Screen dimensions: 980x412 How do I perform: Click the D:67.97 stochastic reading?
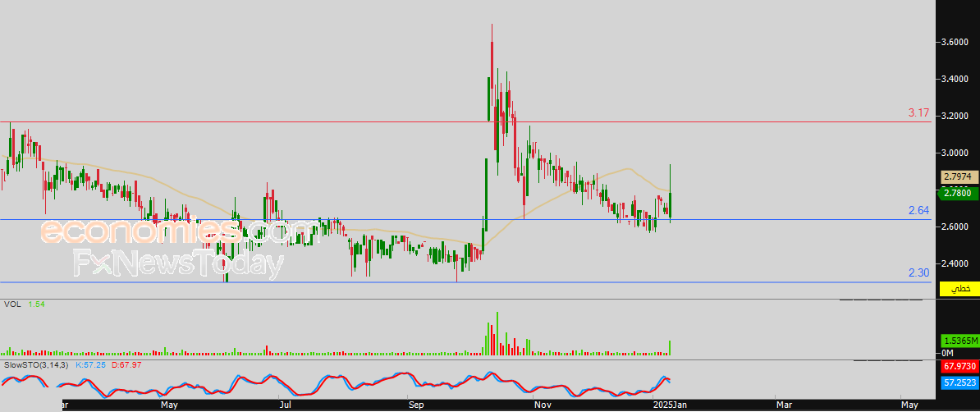pyautogui.click(x=126, y=364)
